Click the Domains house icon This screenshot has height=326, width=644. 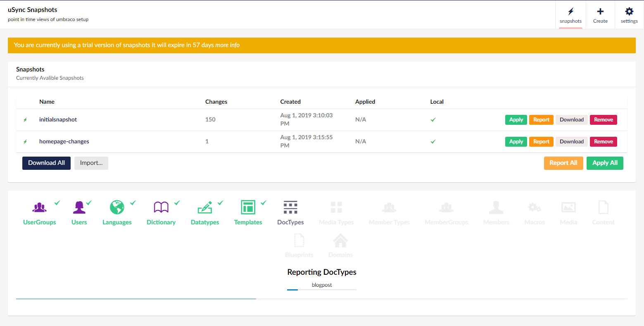tap(340, 240)
